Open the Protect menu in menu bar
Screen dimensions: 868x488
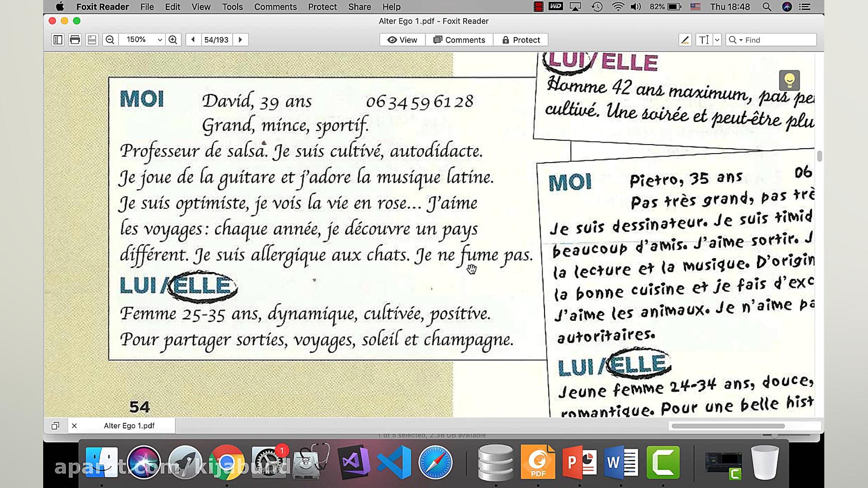[322, 7]
